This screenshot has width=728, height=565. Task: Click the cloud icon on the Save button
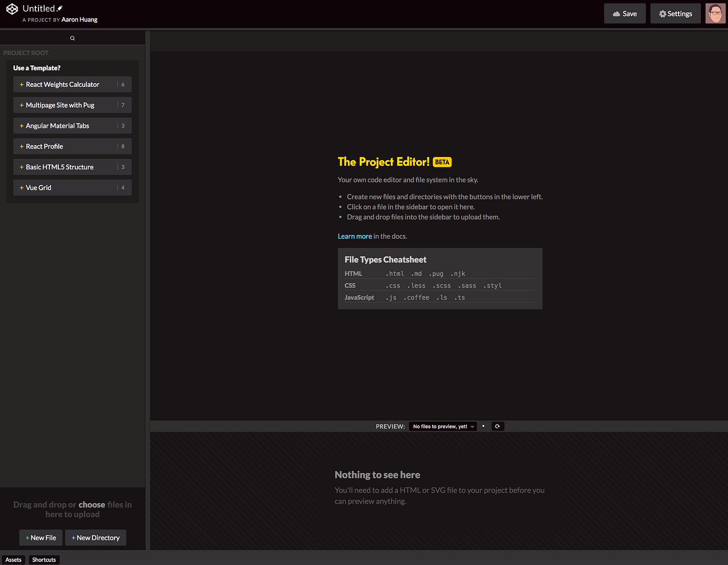click(615, 13)
